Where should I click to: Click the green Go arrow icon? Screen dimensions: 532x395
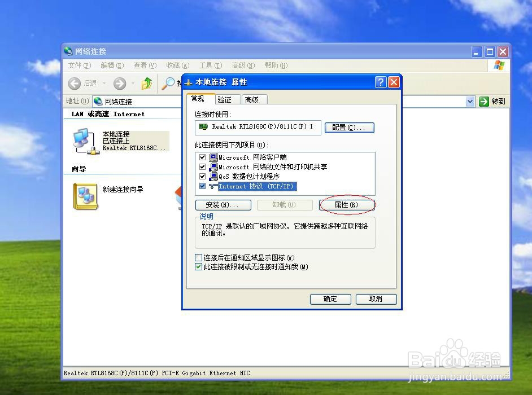coord(483,102)
